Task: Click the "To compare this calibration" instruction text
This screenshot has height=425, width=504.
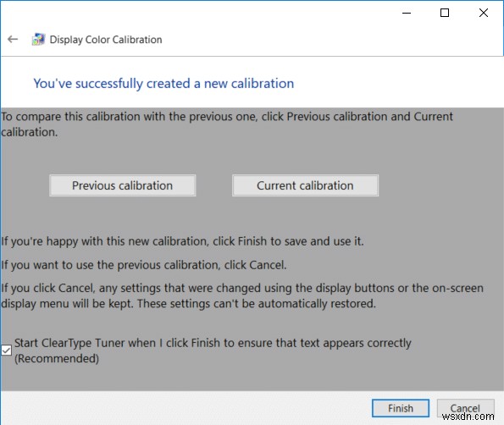Action: [227, 124]
